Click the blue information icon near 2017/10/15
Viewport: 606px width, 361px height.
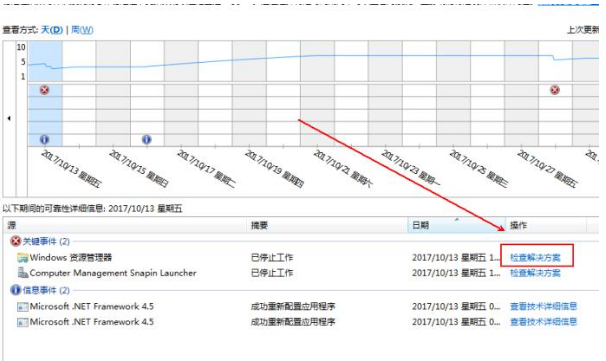146,139
